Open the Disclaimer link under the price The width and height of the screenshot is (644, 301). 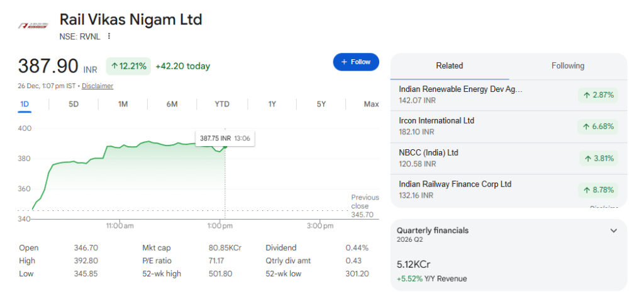(x=97, y=86)
